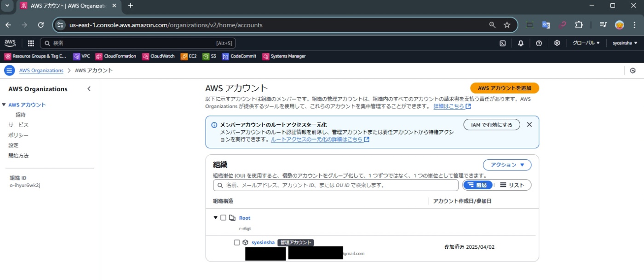Screen dimensions: 644x280
Task: Open the Root organizational unit link
Action: [245, 218]
